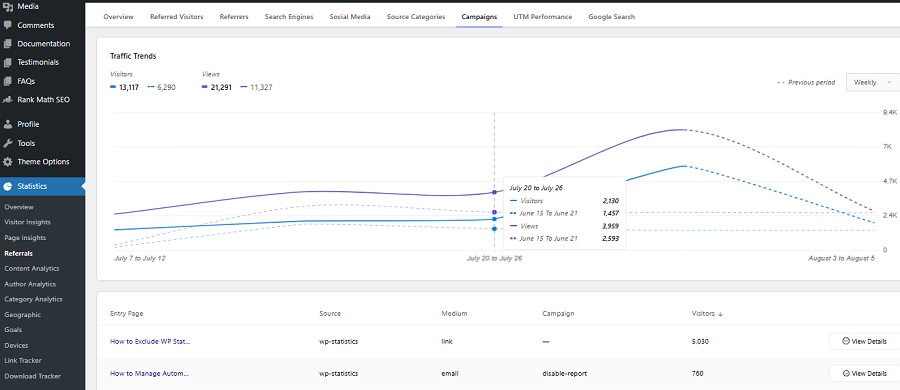Click View Details for the 5,030 visitors row
The width and height of the screenshot is (900, 390).
point(864,341)
